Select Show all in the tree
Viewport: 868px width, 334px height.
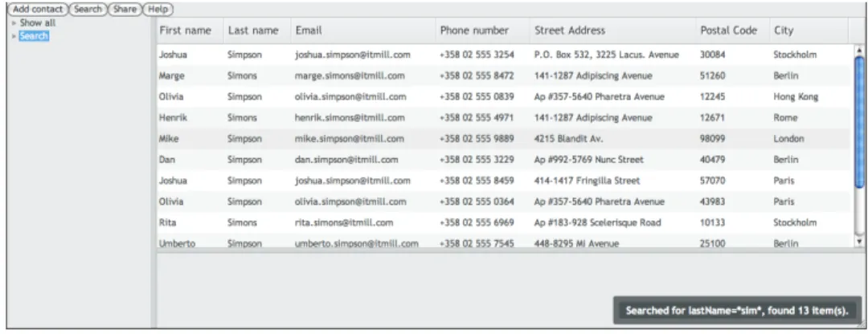tap(38, 23)
